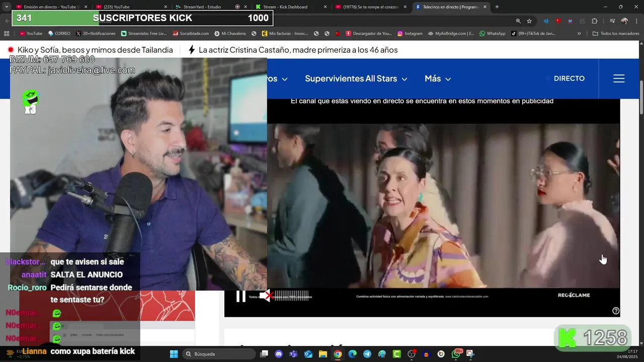Open the Kiko y Sofía Tailandia headline
This screenshot has height=362, width=644.
pos(95,50)
